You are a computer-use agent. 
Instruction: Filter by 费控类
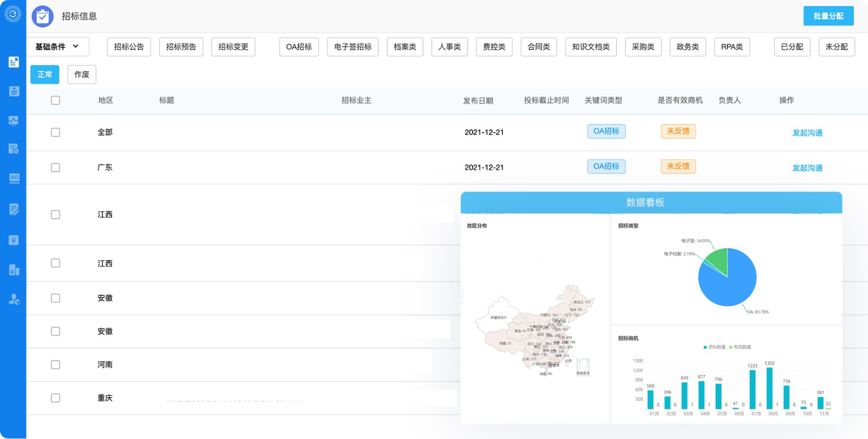pos(494,47)
